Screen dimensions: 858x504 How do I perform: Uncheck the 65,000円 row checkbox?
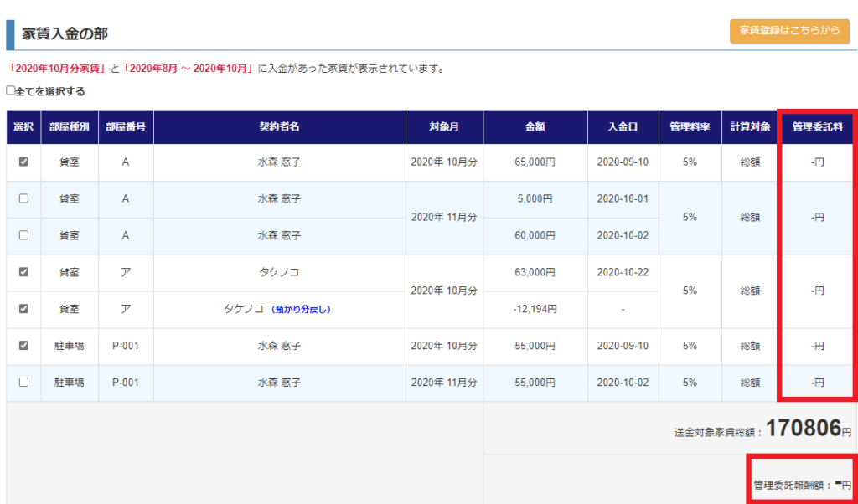23,162
